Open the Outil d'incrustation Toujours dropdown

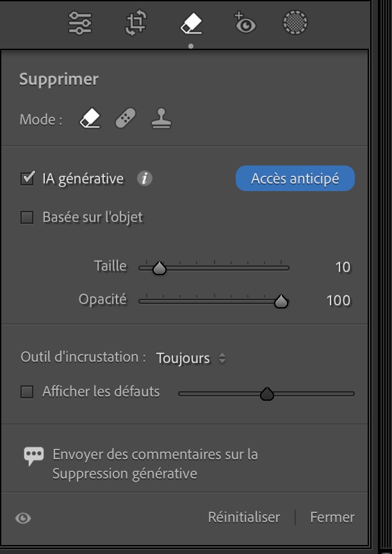tap(190, 358)
